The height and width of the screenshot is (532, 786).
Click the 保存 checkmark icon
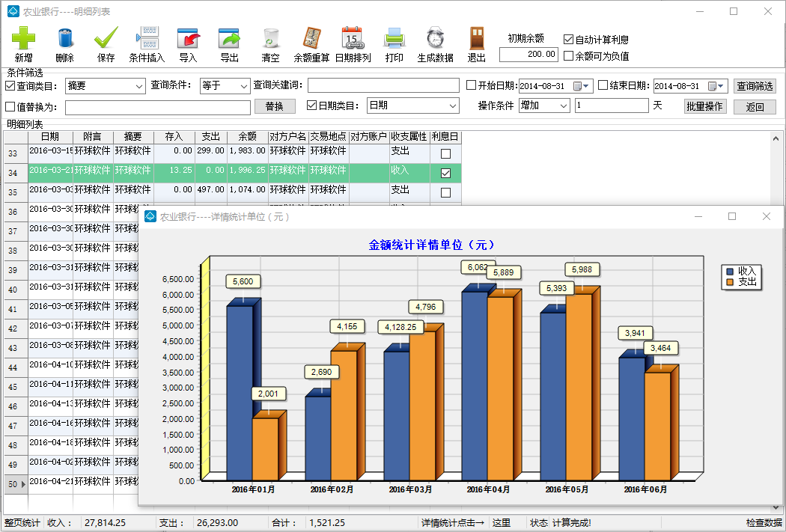[x=106, y=38]
